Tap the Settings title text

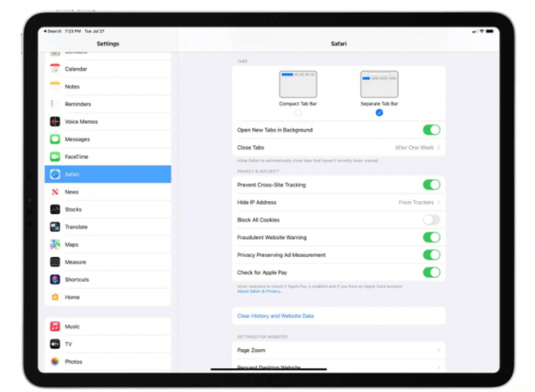tap(108, 44)
